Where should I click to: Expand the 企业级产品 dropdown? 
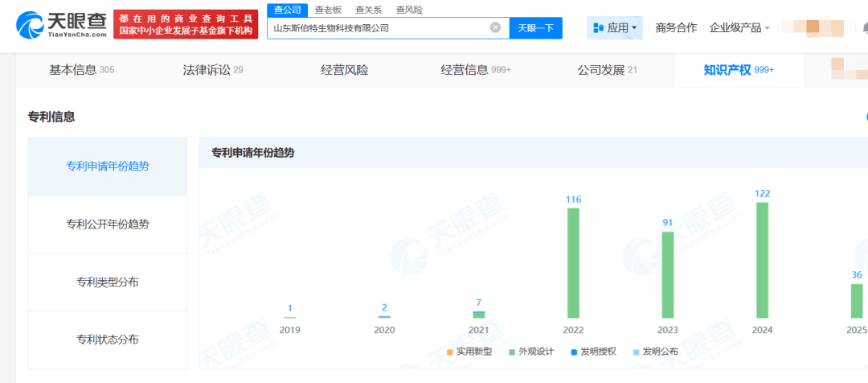click(739, 27)
